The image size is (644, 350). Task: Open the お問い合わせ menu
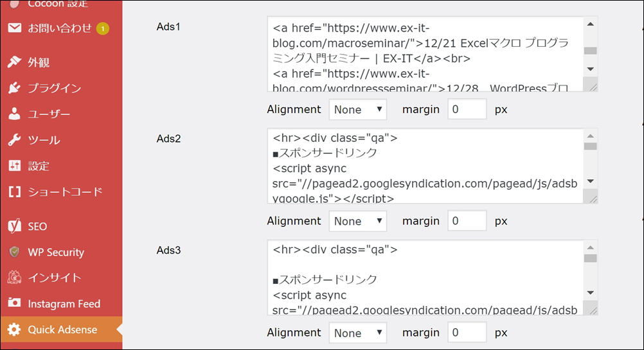61,28
